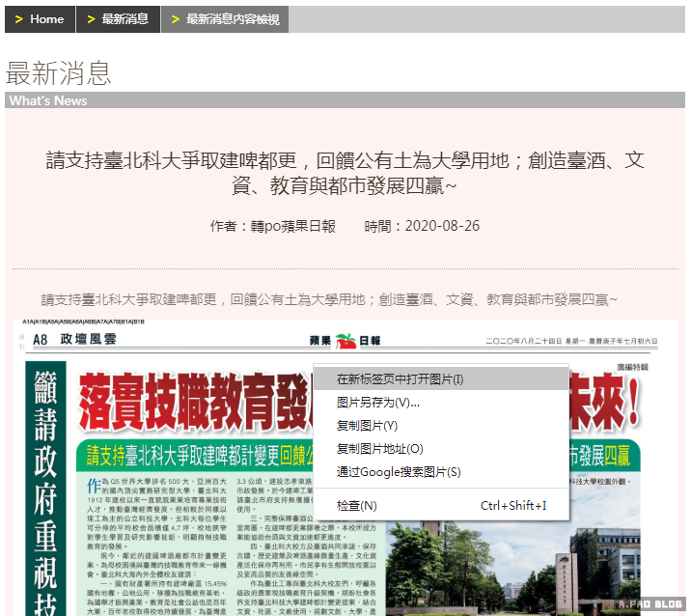The height and width of the screenshot is (616, 691).
Task: Click the red apple logo in newspaper header
Action: (345, 341)
